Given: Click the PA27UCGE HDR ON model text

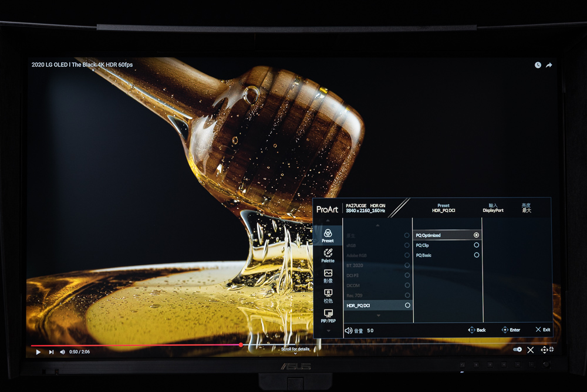Looking at the screenshot, I should (x=365, y=205).
